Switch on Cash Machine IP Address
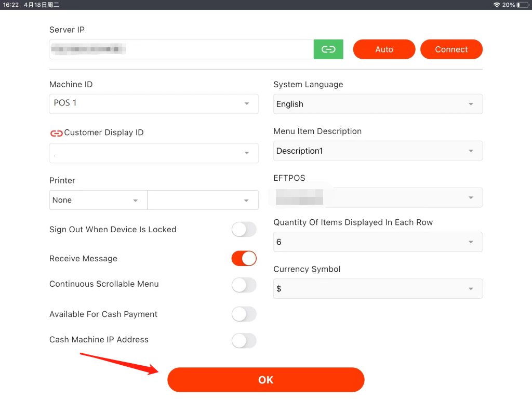 [244, 340]
